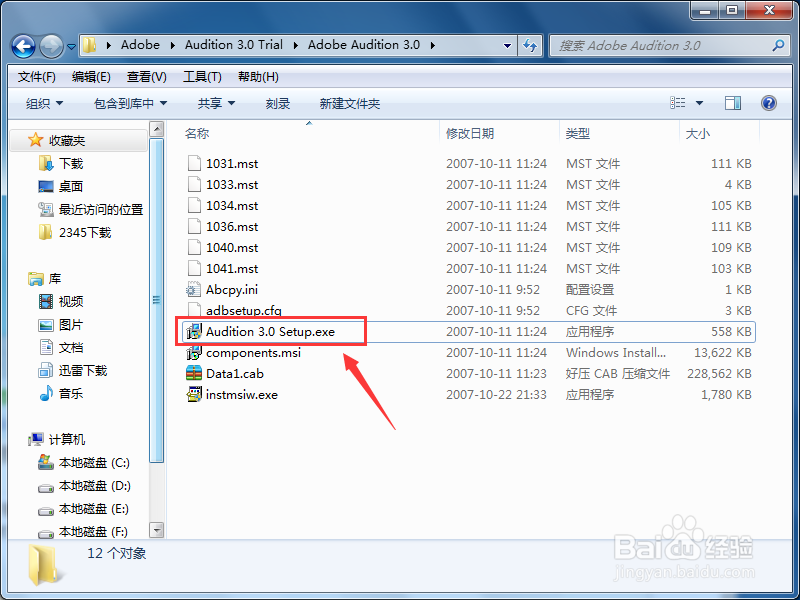The width and height of the screenshot is (800, 600).
Task: Go back with the Back arrow button
Action: click(23, 46)
